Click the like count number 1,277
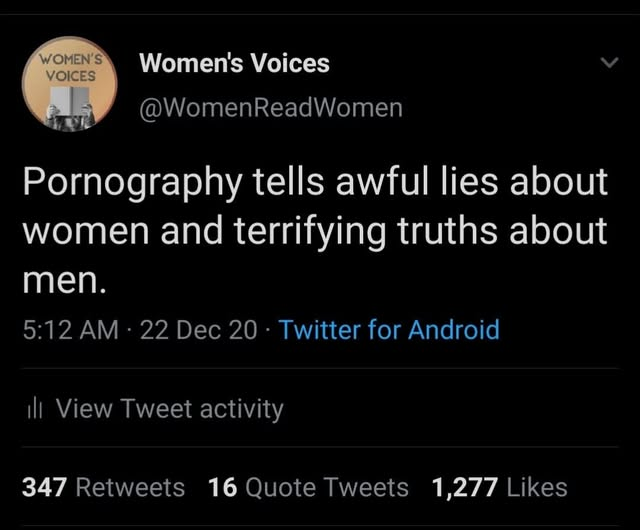Screen dimensions: 640x530 pos(465,487)
